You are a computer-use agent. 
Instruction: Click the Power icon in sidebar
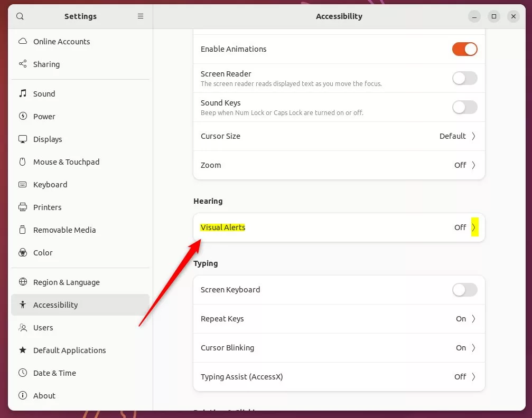pyautogui.click(x=23, y=116)
